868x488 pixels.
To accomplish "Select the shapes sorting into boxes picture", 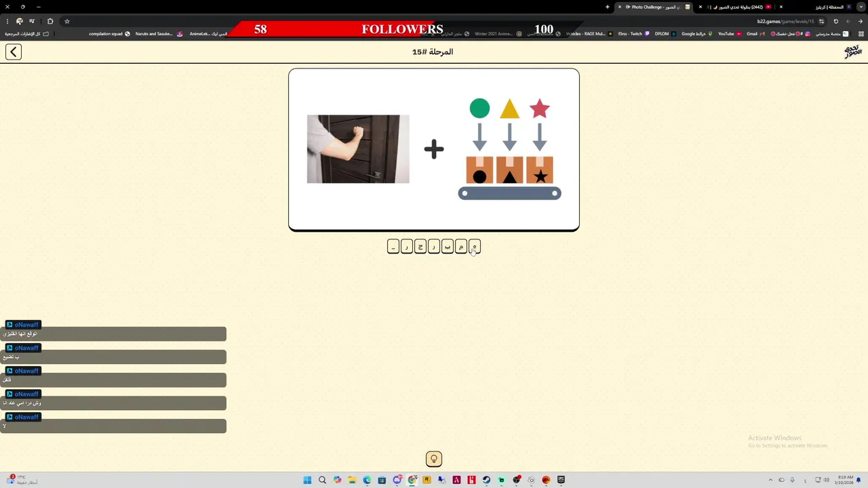I will point(509,149).
